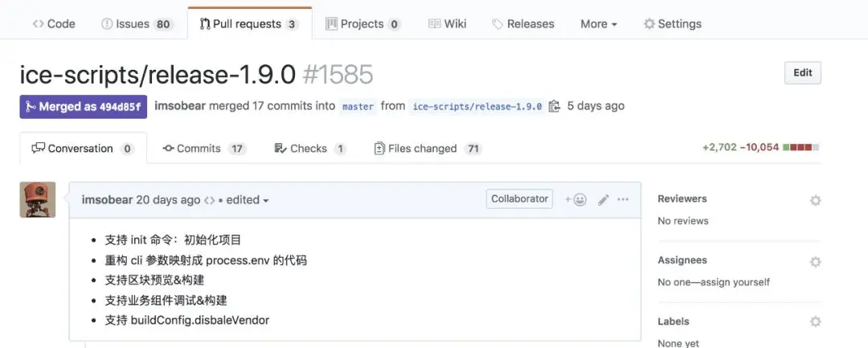Screen dimensions: 868x348
Task: Switch to the Commits tab
Action: 204,148
